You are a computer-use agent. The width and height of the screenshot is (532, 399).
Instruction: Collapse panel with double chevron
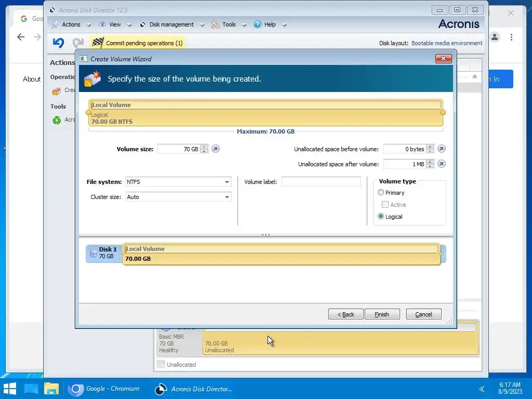[x=475, y=77]
